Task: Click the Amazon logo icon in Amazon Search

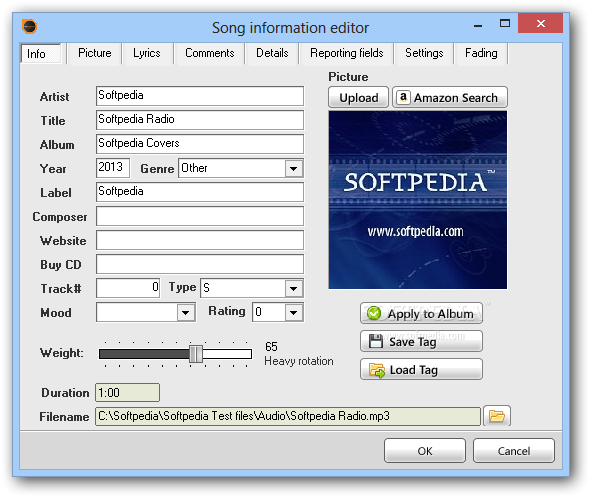Action: coord(403,97)
